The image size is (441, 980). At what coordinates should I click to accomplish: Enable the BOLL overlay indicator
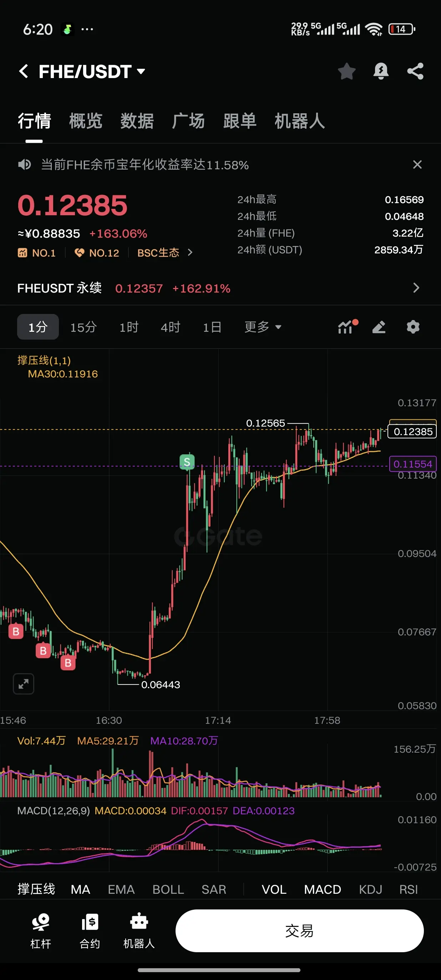[168, 889]
